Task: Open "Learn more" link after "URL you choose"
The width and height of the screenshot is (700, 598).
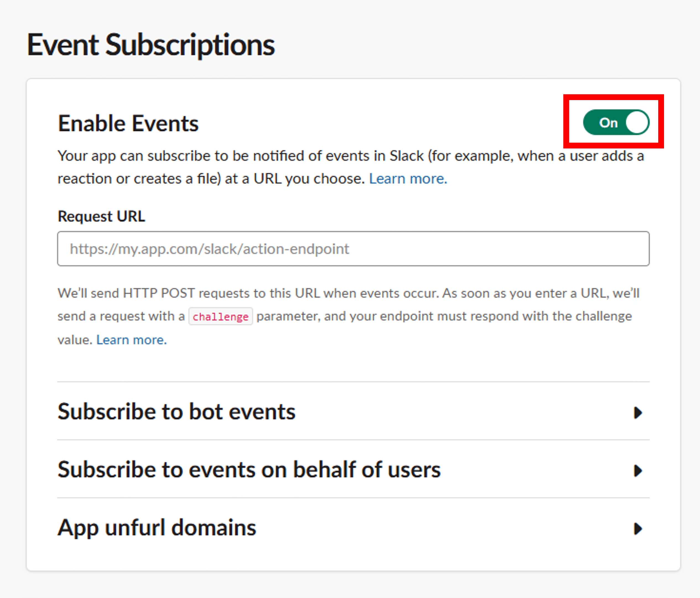Action: click(x=408, y=179)
